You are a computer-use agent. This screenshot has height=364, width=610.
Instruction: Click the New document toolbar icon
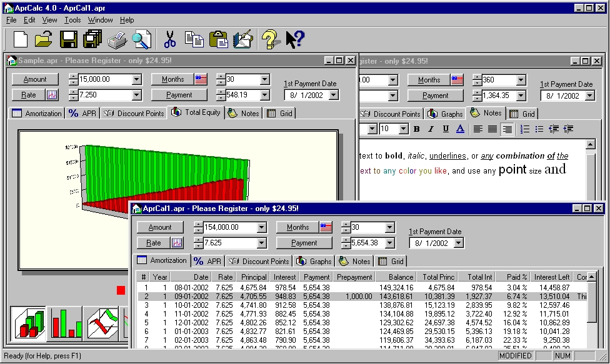20,39
